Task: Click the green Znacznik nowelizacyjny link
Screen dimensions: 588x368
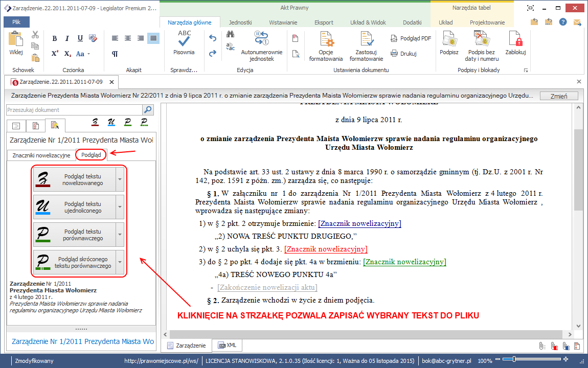Action: pos(404,262)
